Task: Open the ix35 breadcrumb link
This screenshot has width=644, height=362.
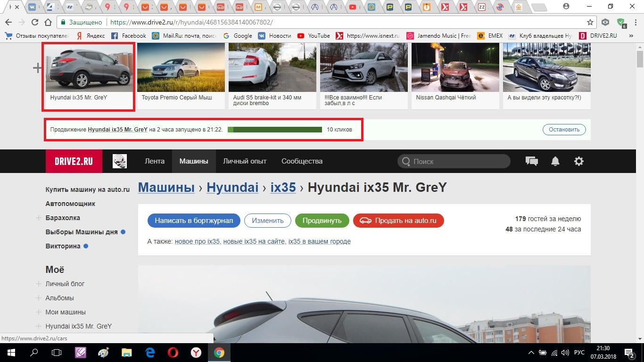Action: tap(283, 188)
